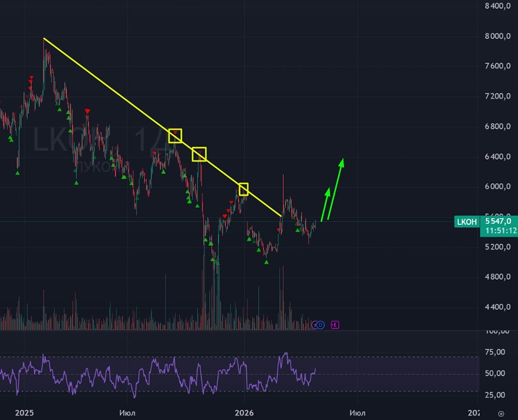Click the 8 000,0 price axis label
Screen dimensions: 518x420
coord(498,36)
